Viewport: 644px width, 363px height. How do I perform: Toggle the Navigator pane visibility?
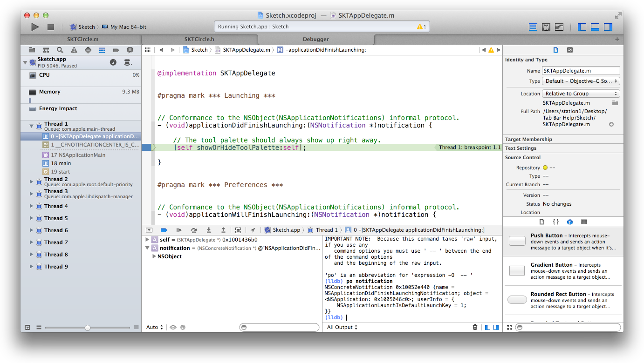(582, 27)
